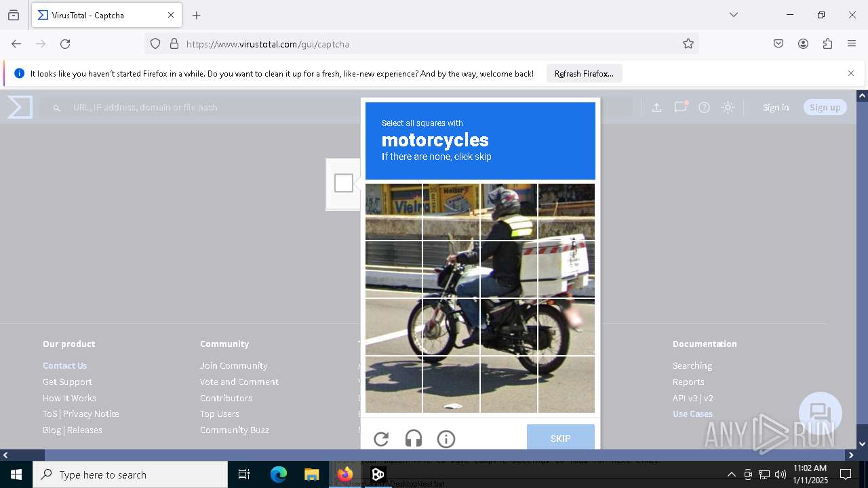The image size is (868, 488).
Task: Open the Searching documentation link
Action: coord(692,365)
